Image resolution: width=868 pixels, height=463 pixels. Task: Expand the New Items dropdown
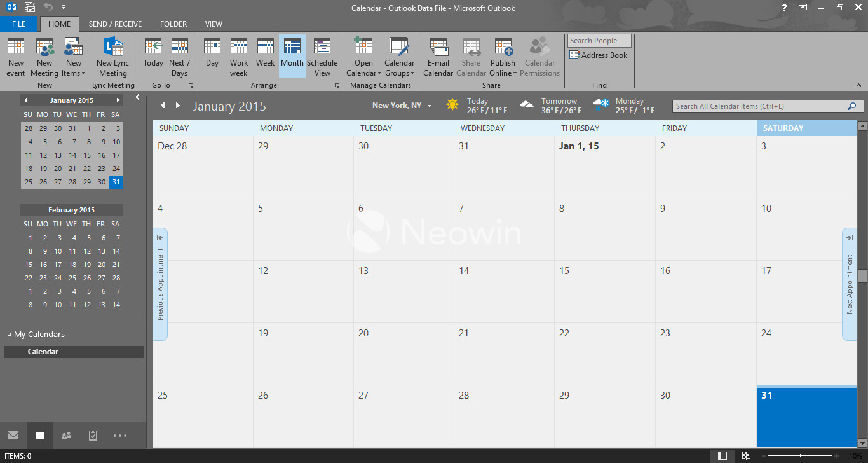click(x=74, y=69)
